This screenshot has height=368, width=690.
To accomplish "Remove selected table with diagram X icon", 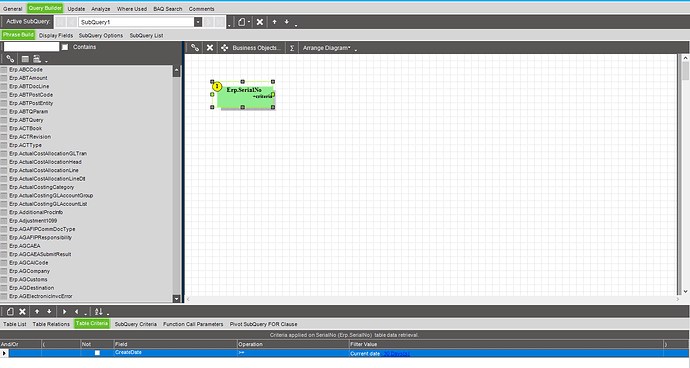I will tap(210, 48).
